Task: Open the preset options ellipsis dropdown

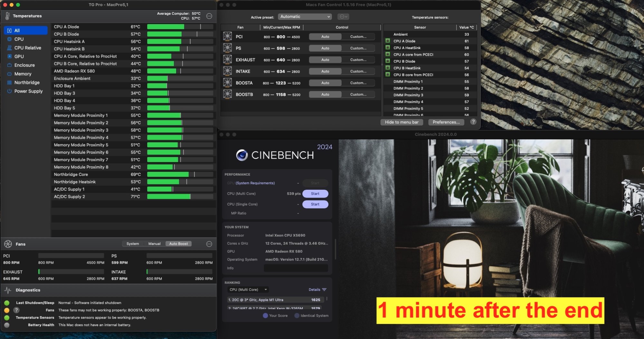Action: (343, 17)
